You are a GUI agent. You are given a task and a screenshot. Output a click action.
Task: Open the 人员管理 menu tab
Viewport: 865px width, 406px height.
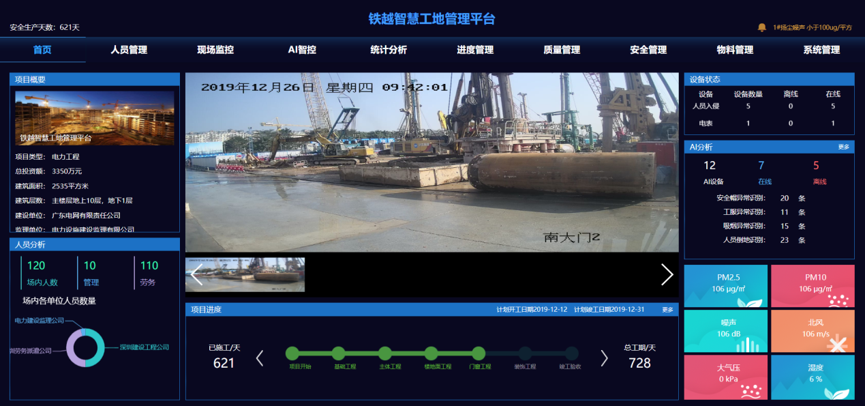pyautogui.click(x=128, y=50)
